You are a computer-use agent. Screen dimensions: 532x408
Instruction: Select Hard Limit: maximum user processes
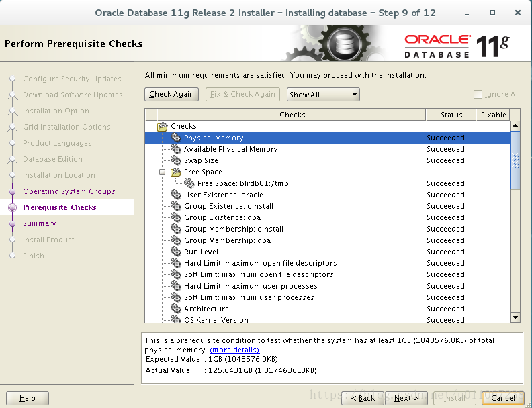pyautogui.click(x=327, y=286)
